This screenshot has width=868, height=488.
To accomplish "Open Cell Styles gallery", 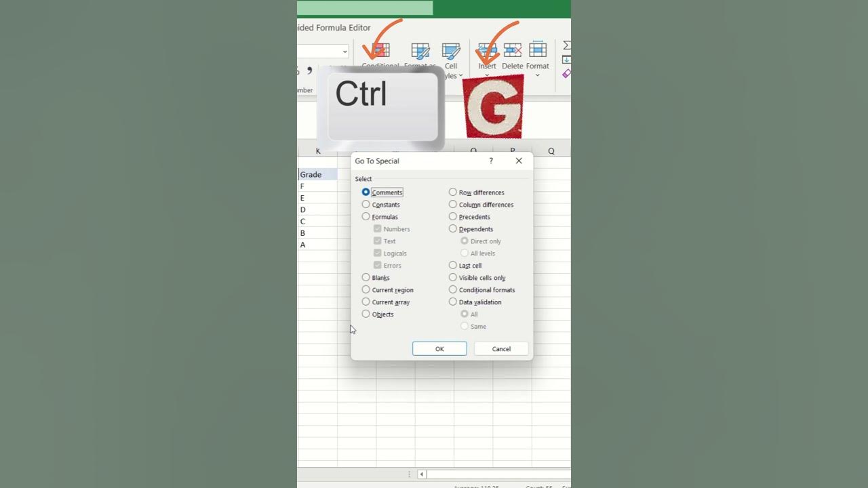I will pyautogui.click(x=451, y=52).
